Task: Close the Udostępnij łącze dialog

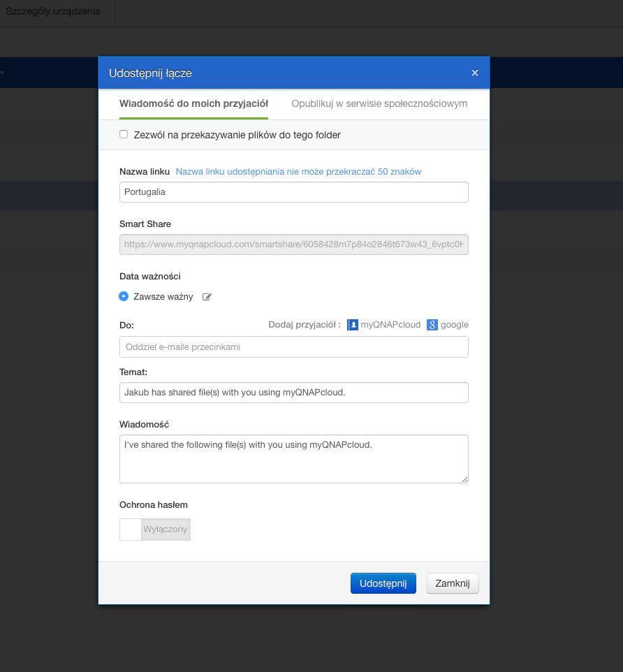Action: coord(474,73)
